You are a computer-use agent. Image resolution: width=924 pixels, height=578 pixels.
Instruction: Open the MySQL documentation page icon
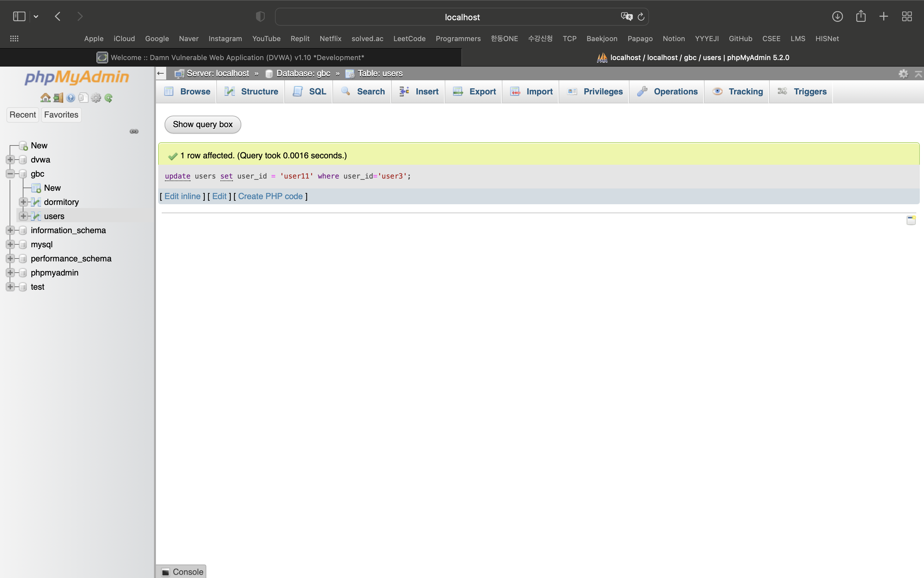(x=83, y=98)
